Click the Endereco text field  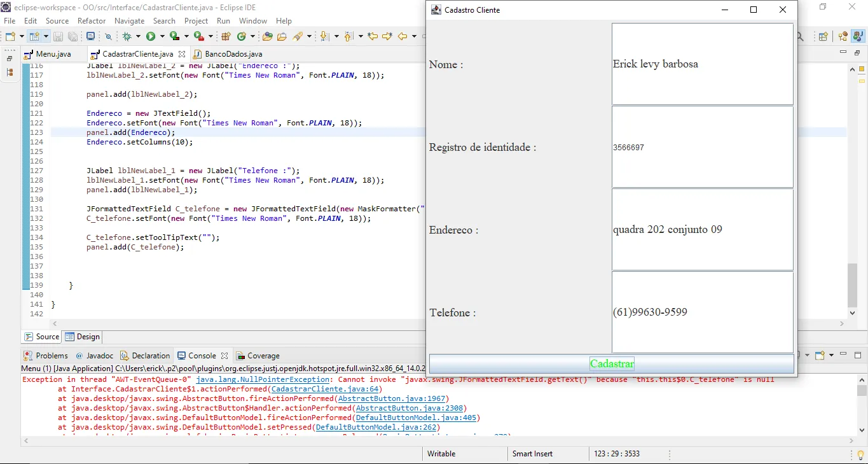coord(703,230)
